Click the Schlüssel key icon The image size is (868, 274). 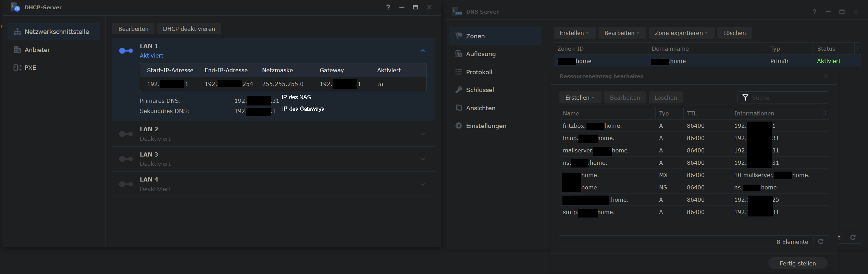(x=459, y=90)
